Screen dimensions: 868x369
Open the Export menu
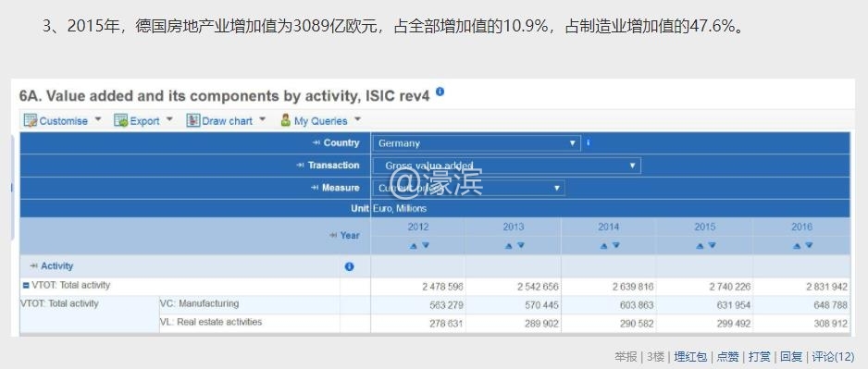pyautogui.click(x=143, y=120)
